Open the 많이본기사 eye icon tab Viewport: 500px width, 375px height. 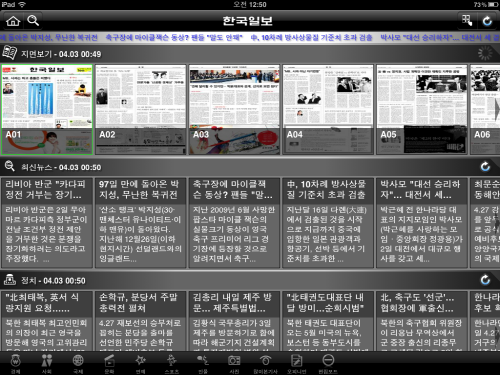pos(265,363)
